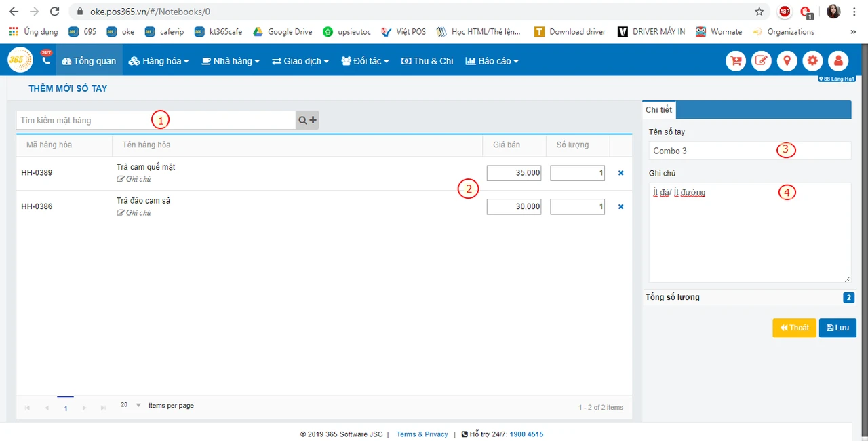This screenshot has height=441, width=868.
Task: Click quantity field for Trà cam quế mật
Action: (x=578, y=173)
